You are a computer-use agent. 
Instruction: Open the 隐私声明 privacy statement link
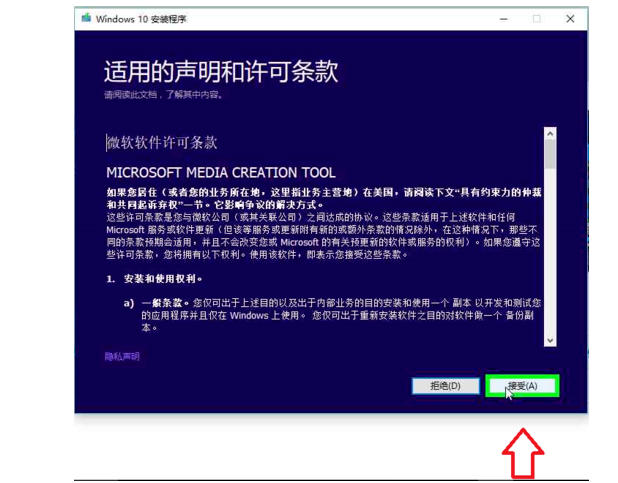(x=122, y=356)
